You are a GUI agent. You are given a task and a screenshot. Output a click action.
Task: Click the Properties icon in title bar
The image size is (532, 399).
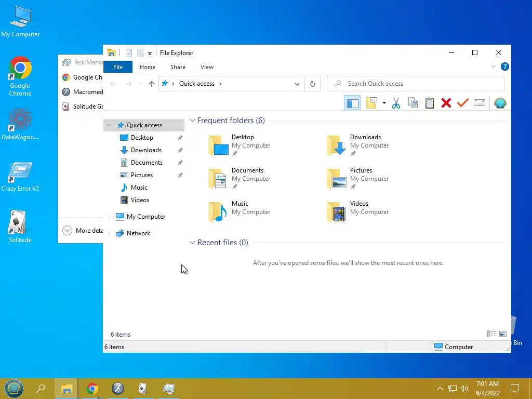[129, 53]
